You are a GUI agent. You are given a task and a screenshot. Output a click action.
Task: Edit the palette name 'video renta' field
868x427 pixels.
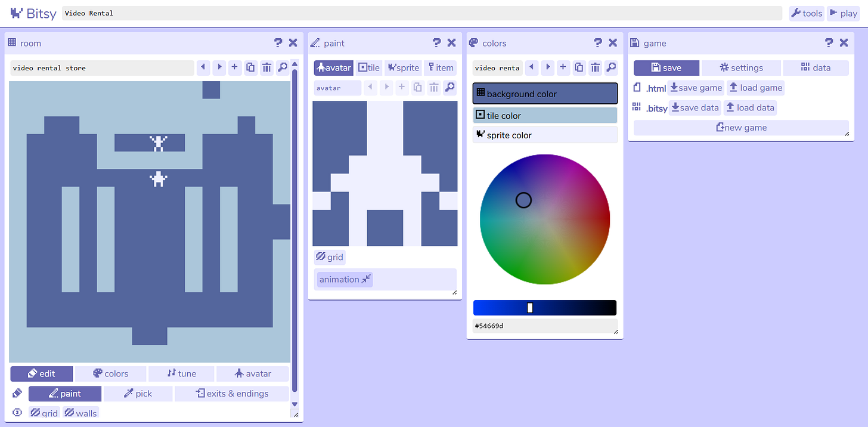pyautogui.click(x=497, y=68)
